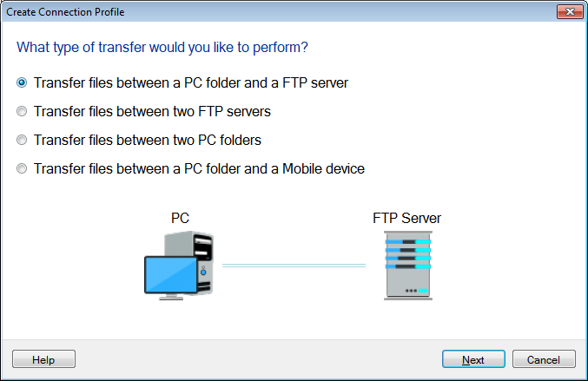Viewport: 588px width, 381px height.
Task: Choose the two FTP servers radio button
Action: click(x=22, y=111)
